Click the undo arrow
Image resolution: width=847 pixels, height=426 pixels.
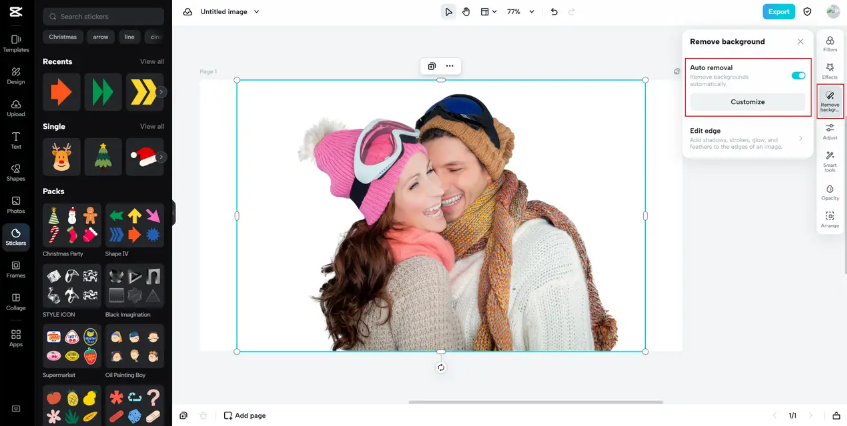554,12
